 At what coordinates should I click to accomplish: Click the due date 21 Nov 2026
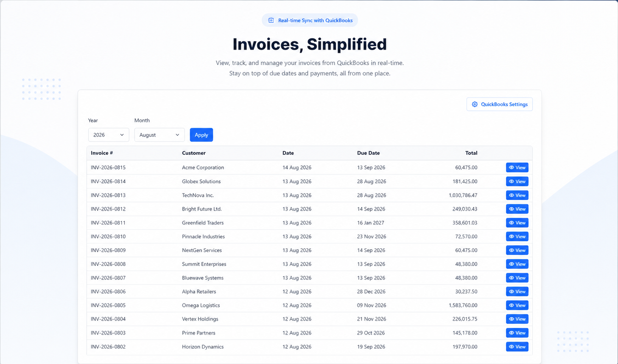click(x=372, y=319)
